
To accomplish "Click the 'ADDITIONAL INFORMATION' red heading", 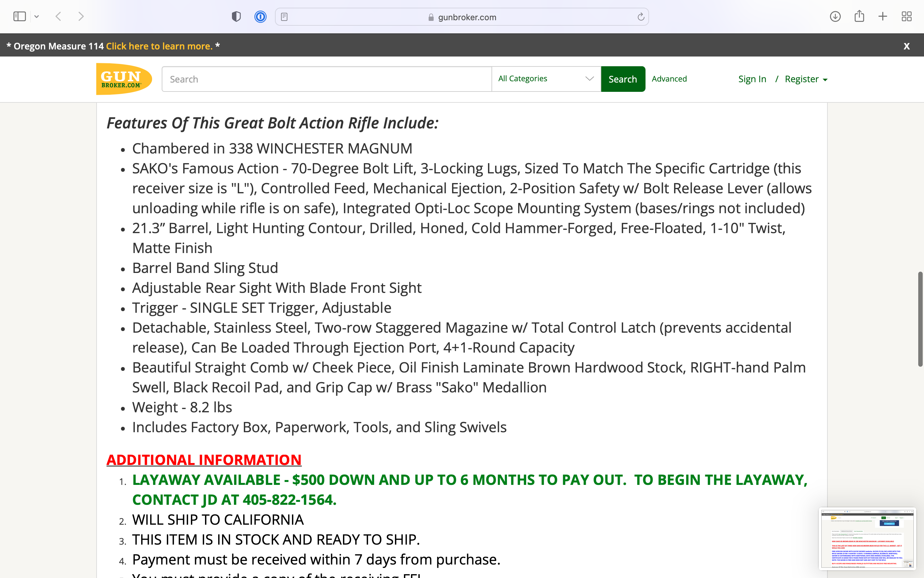I will [x=204, y=460].
